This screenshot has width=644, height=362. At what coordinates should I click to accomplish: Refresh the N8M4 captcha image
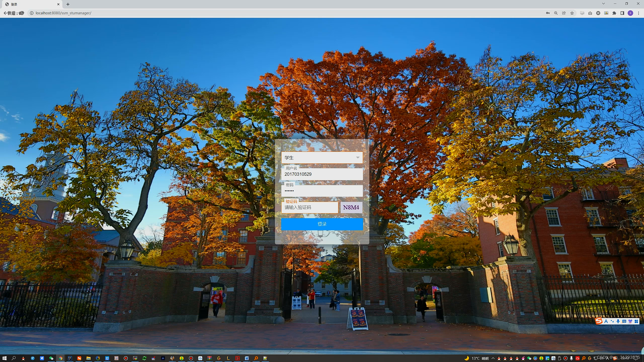(351, 207)
